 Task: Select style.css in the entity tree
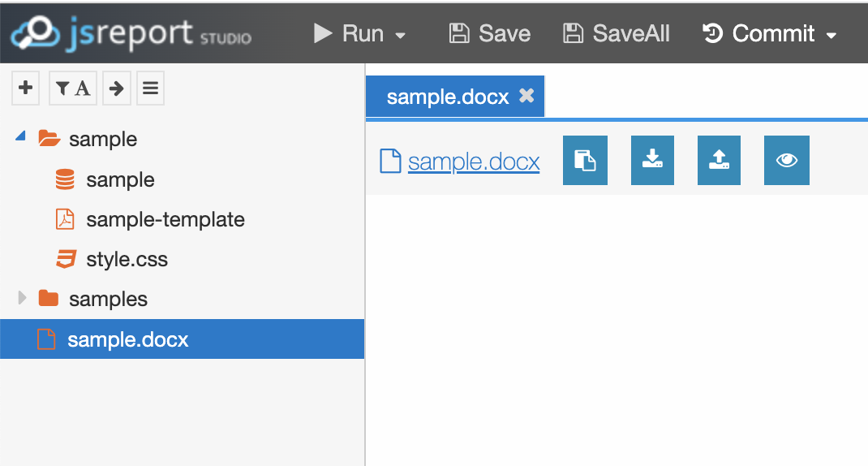coord(127,260)
